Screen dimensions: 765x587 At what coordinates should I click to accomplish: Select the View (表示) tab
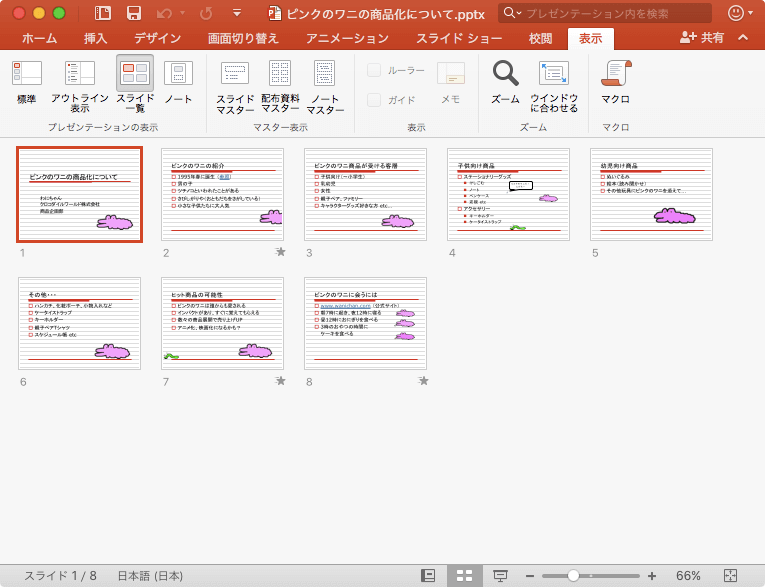coord(590,39)
